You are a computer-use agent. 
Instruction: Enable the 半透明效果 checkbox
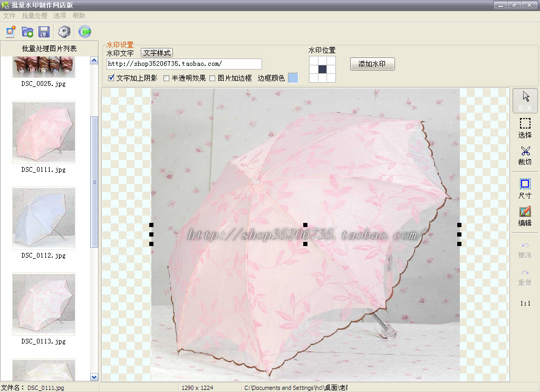[166, 78]
